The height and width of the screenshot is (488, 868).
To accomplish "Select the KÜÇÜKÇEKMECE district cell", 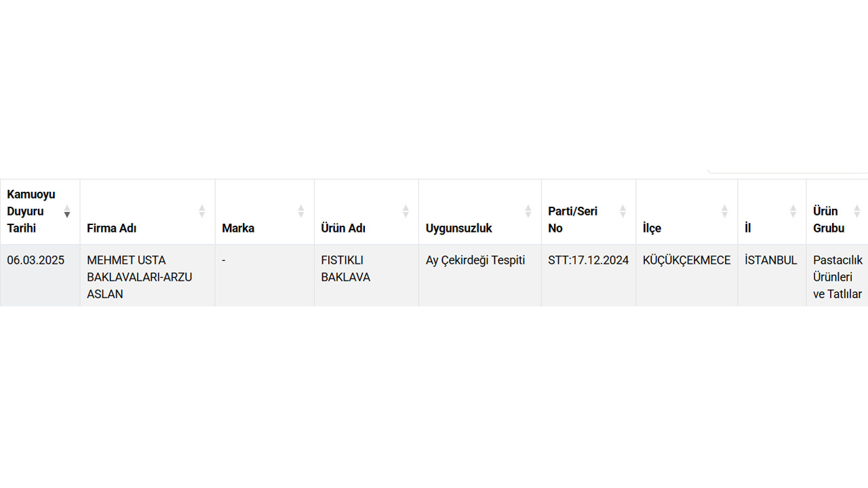I will click(687, 275).
